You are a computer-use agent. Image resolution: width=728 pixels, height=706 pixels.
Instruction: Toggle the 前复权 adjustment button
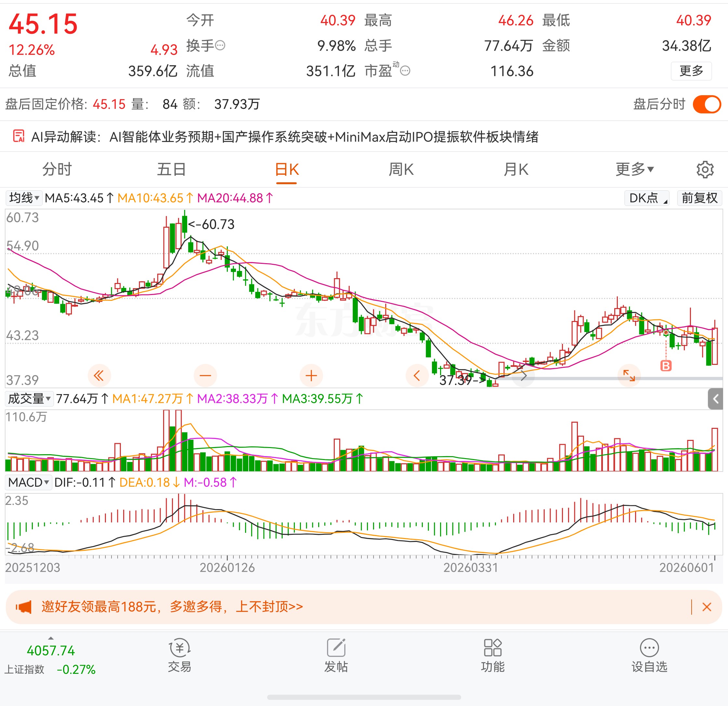(x=699, y=198)
